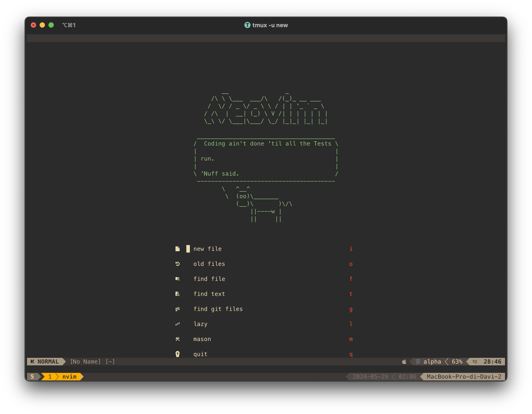Click the NORMAL mode indicator in the statusline
The width and height of the screenshot is (532, 414).
coord(48,362)
